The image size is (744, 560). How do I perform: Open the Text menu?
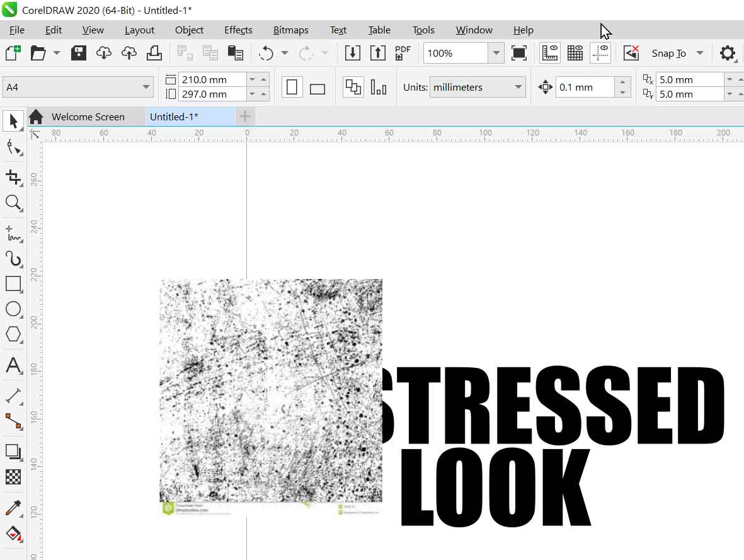click(x=338, y=30)
